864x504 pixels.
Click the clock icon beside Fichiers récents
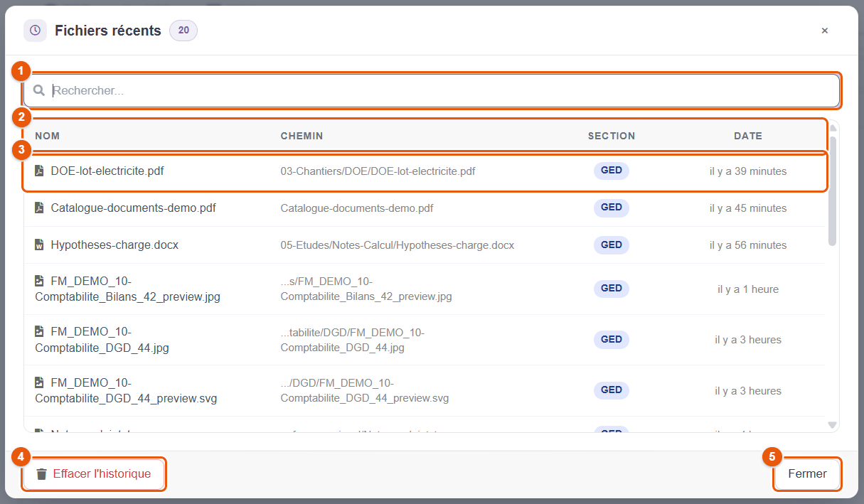(x=35, y=31)
